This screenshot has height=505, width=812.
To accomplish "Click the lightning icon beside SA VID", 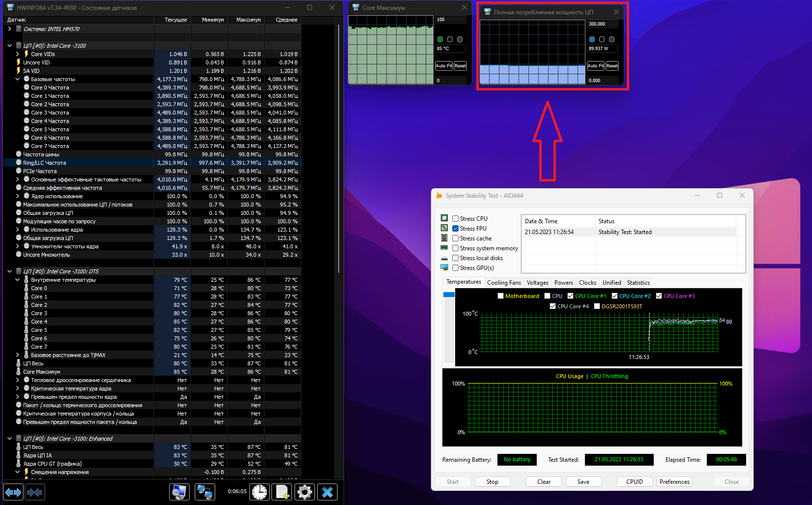I will point(19,71).
